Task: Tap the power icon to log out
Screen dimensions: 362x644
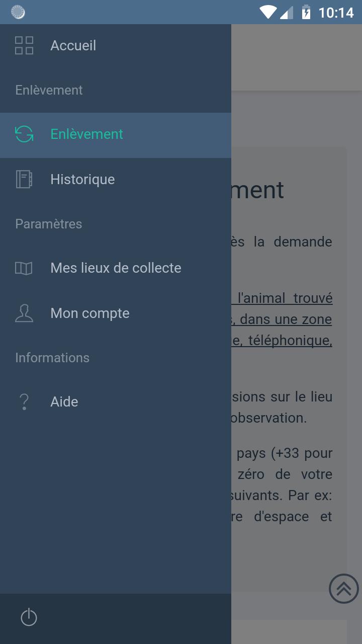Action: [29, 618]
